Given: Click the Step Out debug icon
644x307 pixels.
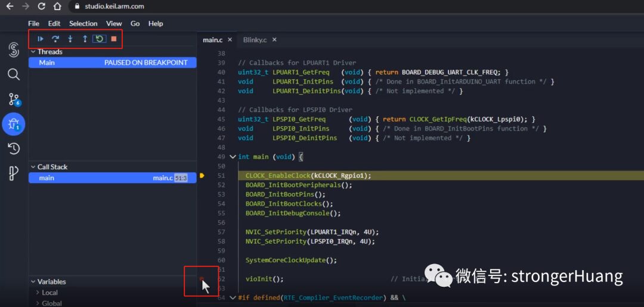Looking at the screenshot, I should click(x=85, y=39).
